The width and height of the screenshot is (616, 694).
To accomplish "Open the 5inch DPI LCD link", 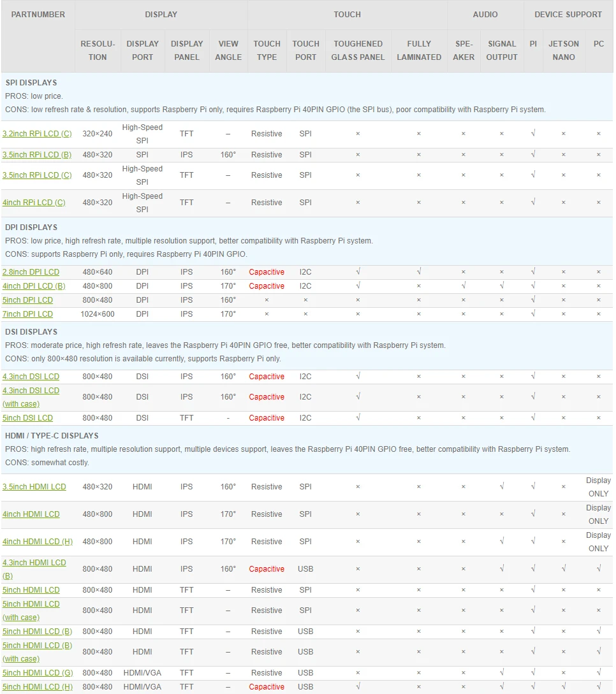I will point(27,300).
